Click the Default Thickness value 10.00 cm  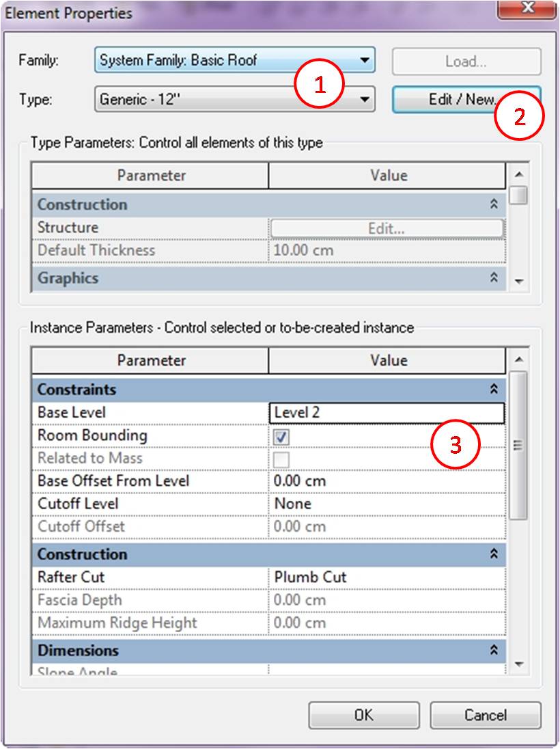(387, 250)
